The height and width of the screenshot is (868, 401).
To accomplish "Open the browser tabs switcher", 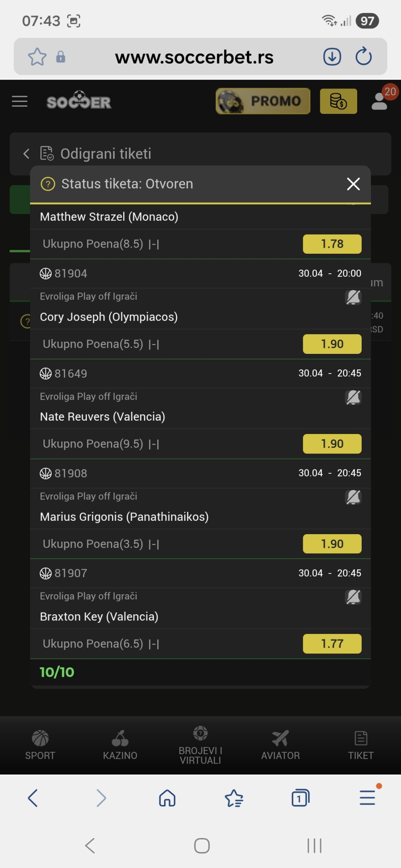I will tap(300, 798).
